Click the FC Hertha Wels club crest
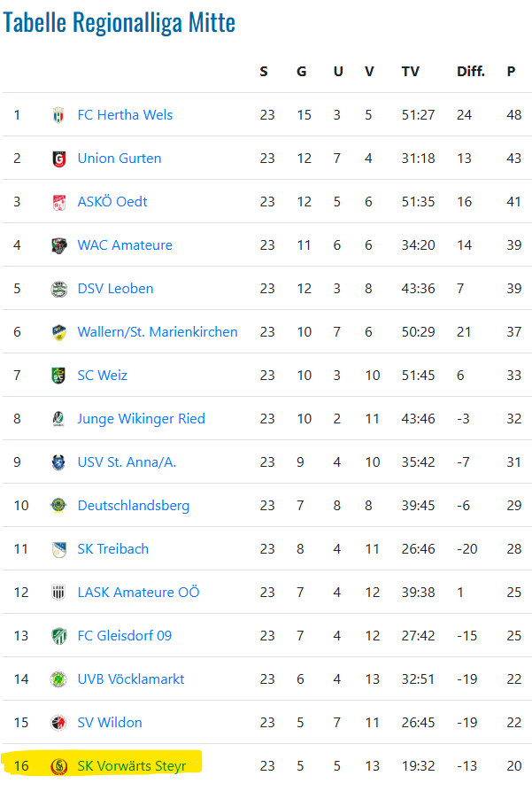 tap(59, 115)
